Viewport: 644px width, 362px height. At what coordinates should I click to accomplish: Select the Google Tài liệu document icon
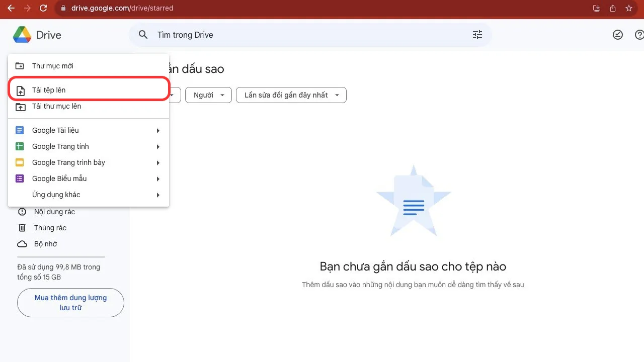coord(20,130)
